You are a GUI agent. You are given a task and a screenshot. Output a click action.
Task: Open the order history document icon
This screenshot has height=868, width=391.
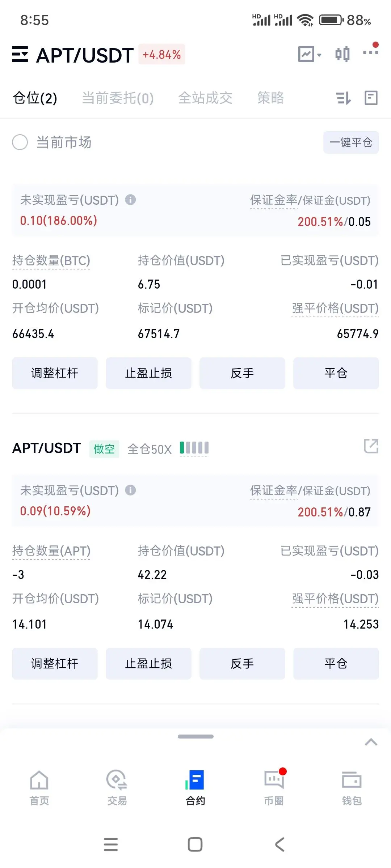pyautogui.click(x=371, y=98)
